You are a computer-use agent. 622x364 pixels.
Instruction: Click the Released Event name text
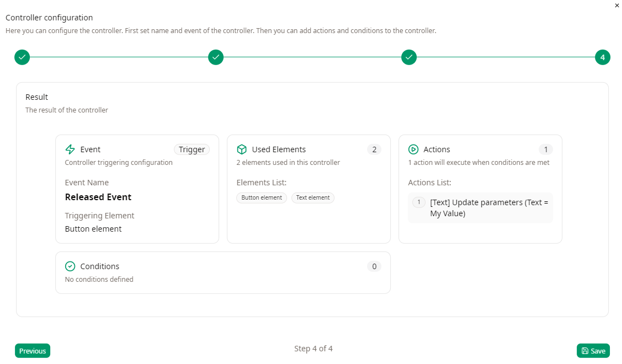[98, 197]
